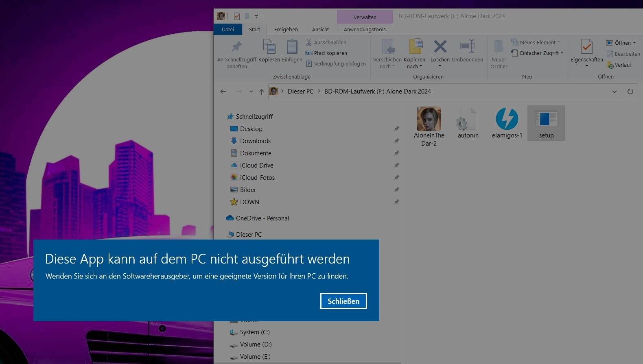Select Schnellzugriff in the navigation pane
643x364 pixels.
[x=254, y=117]
